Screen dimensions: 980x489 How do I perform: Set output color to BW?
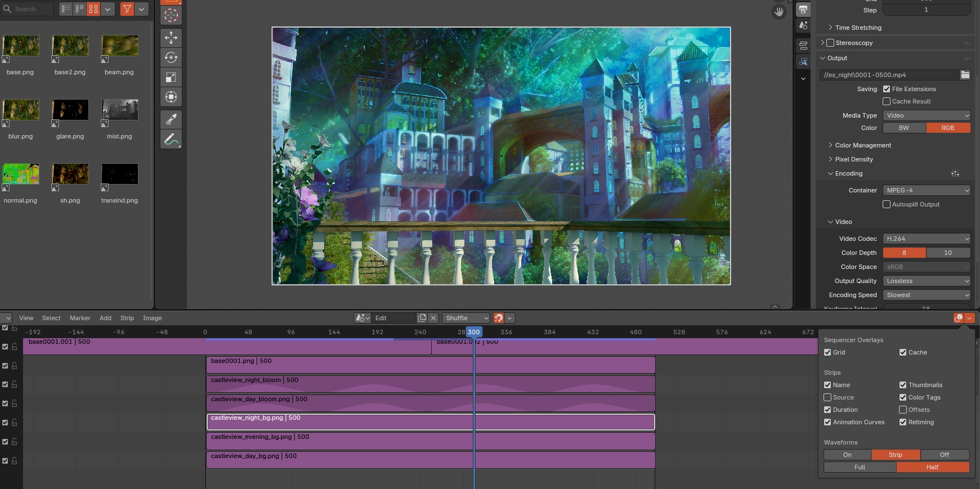click(904, 128)
